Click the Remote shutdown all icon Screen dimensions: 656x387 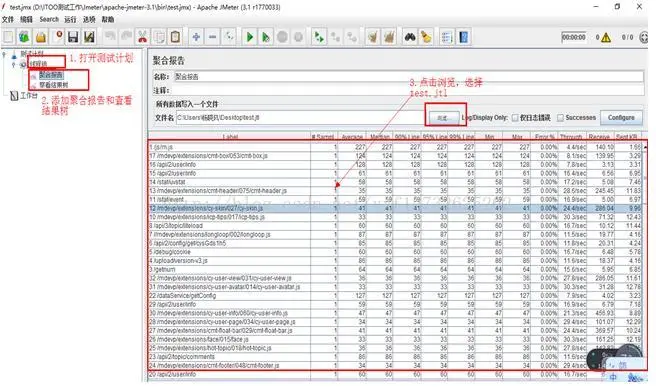tap(352, 37)
